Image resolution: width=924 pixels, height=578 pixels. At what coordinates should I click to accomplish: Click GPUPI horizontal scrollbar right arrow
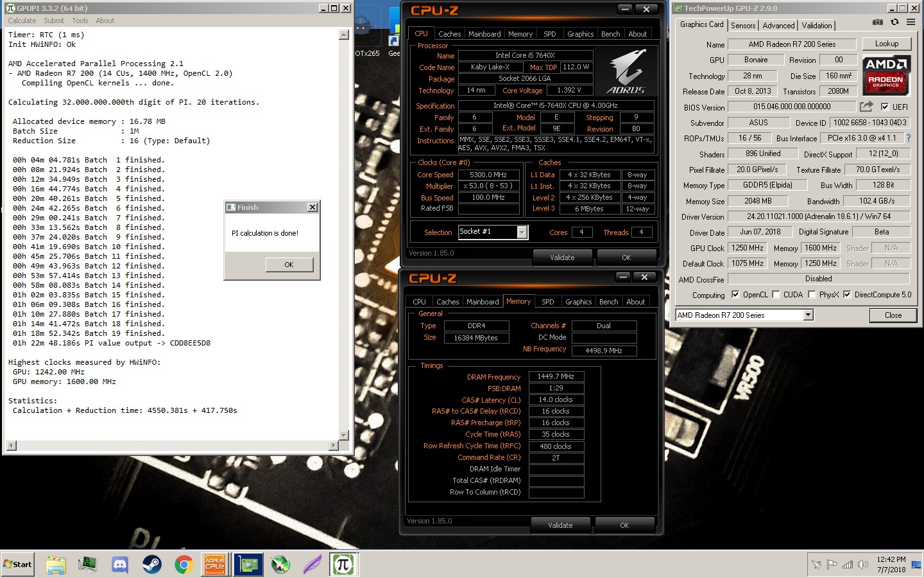point(333,445)
